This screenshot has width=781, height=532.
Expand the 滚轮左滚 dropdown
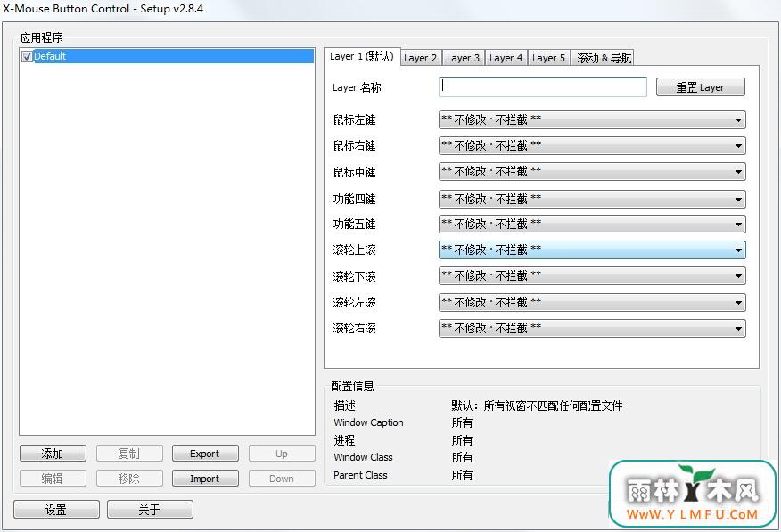tap(592, 302)
